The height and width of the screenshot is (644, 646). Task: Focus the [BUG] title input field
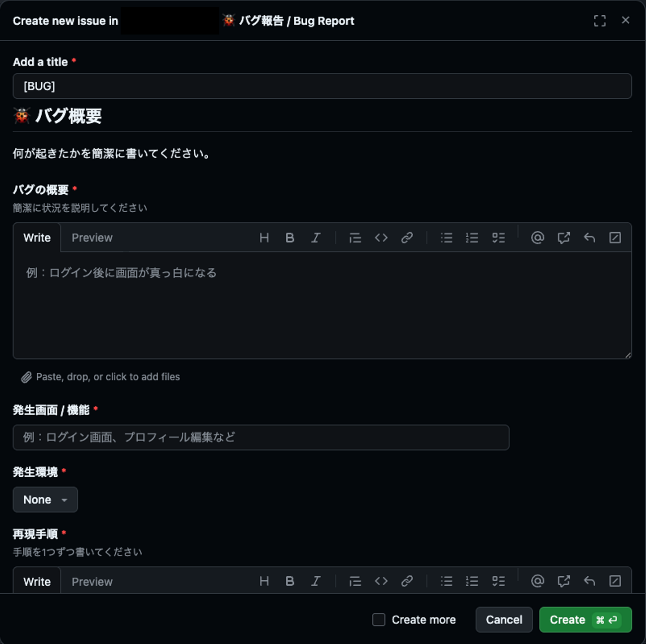pos(322,86)
